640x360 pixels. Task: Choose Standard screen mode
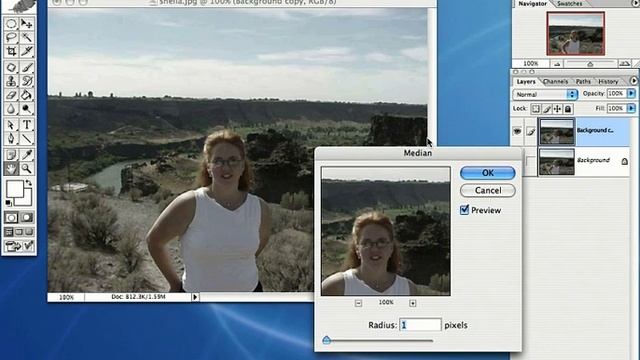(x=9, y=232)
